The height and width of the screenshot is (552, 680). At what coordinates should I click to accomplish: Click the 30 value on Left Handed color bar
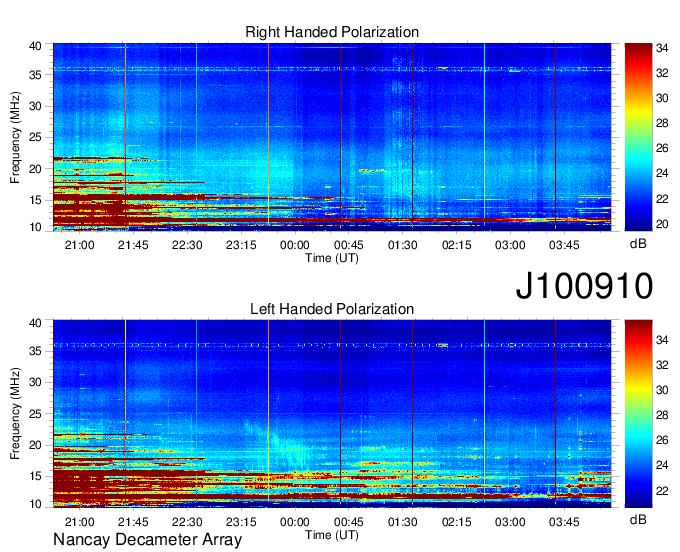click(x=662, y=390)
